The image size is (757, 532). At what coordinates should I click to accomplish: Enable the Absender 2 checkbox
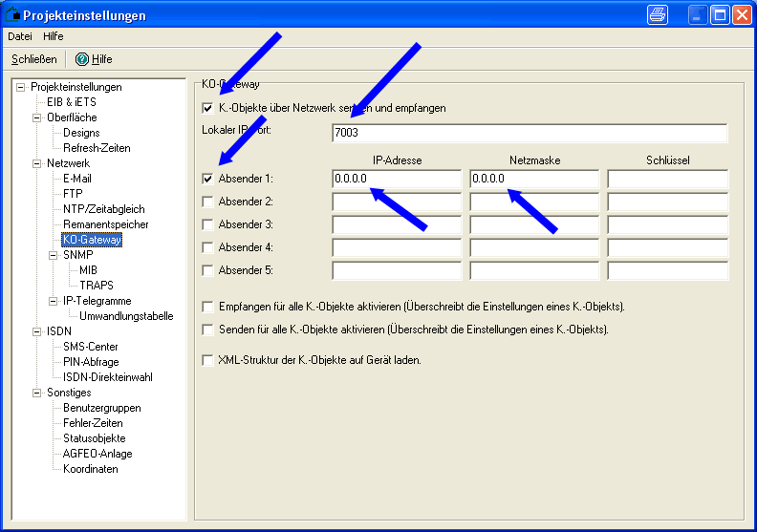208,202
